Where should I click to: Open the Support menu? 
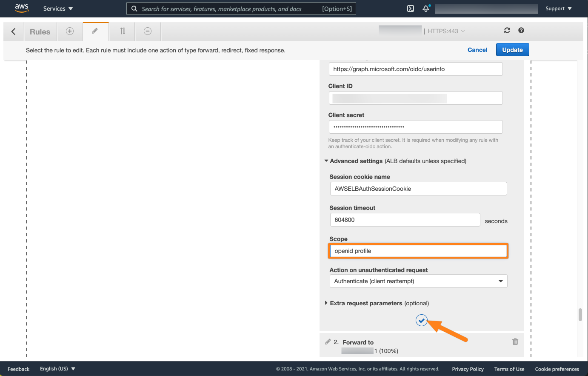(558, 9)
